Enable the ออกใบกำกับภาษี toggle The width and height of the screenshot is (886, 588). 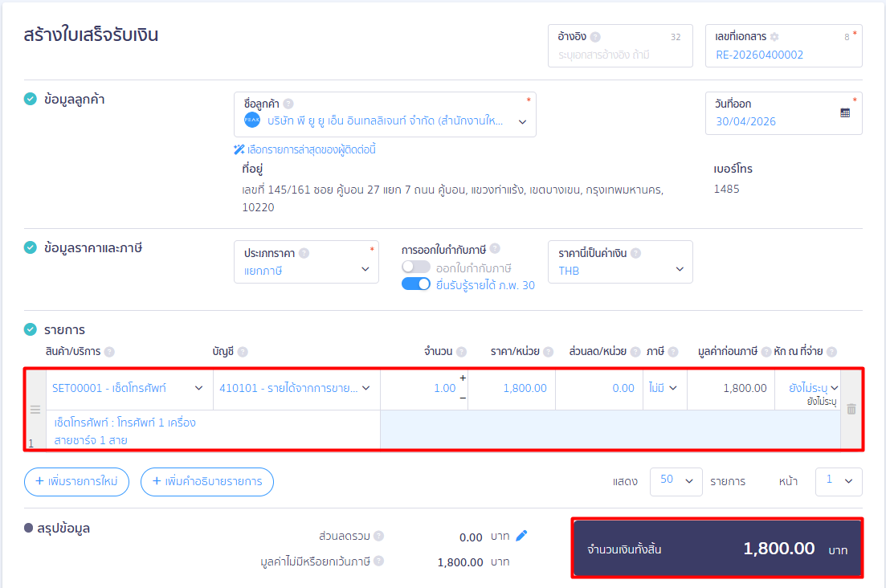416,267
